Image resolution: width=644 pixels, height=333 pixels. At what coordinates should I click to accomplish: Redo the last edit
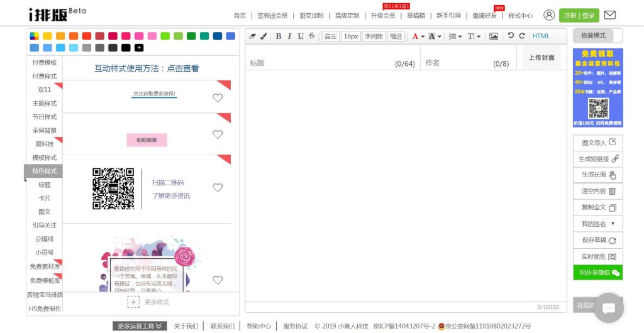(x=522, y=36)
